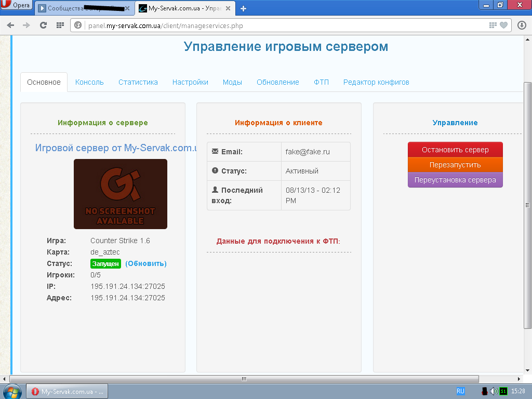Add page to favorites heart icon
532x399 pixels.
point(504,25)
